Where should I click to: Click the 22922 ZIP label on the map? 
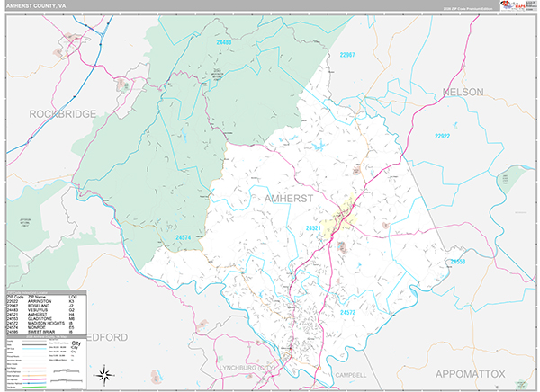pos(442,136)
